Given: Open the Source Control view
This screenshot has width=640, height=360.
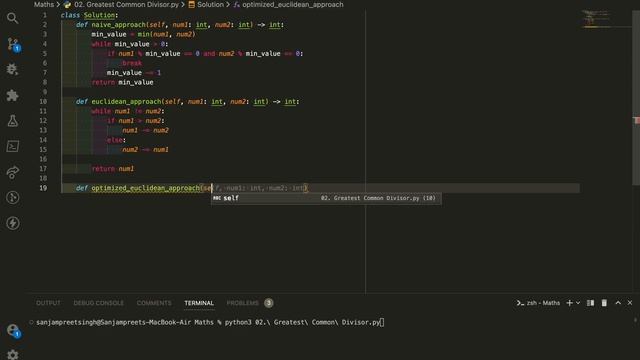Looking at the screenshot, I should 13,44.
